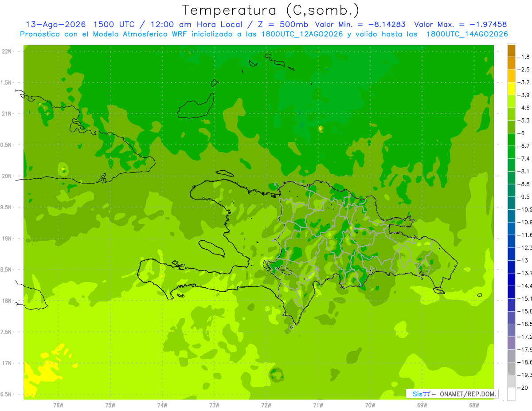Click the "73W" longitude label

click(x=214, y=405)
